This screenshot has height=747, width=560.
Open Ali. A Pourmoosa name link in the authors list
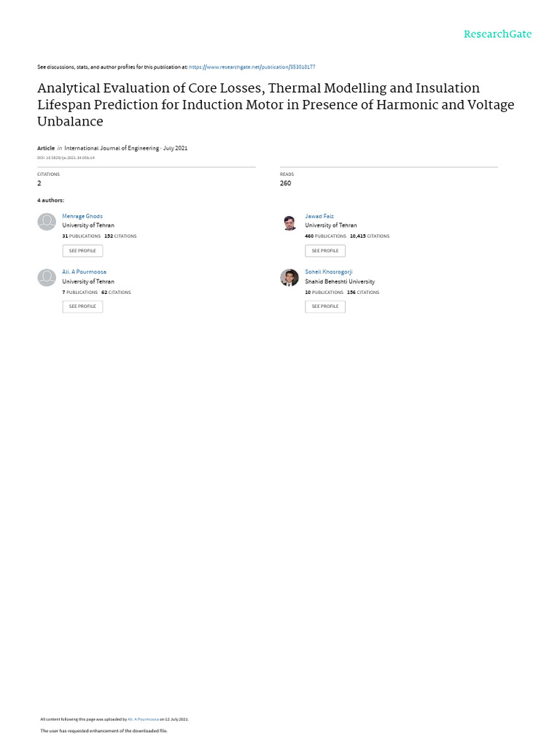pyautogui.click(x=84, y=271)
